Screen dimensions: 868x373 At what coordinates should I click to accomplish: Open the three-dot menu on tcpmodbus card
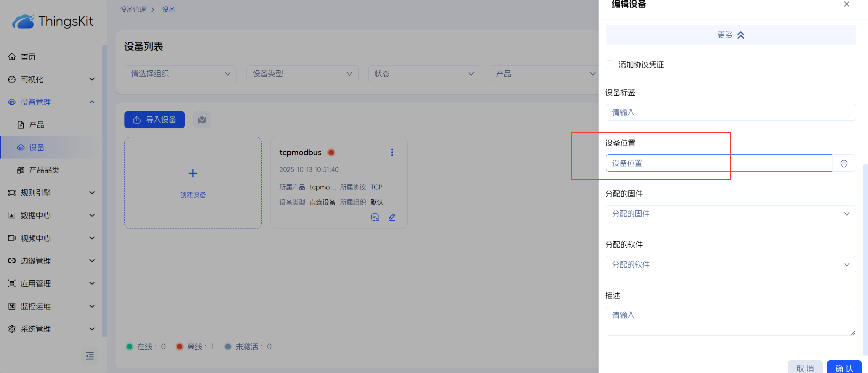(392, 152)
